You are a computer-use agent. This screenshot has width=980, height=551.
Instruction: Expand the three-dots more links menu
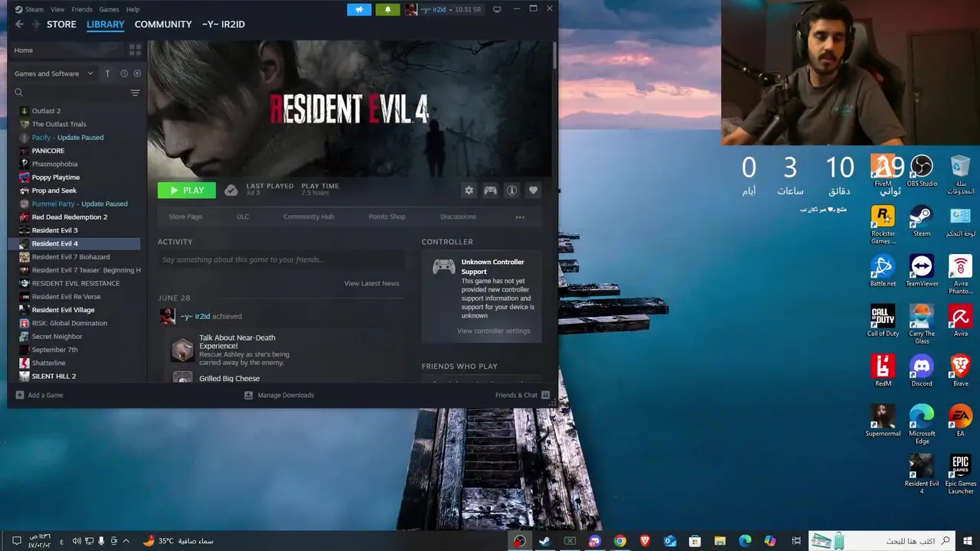[520, 217]
